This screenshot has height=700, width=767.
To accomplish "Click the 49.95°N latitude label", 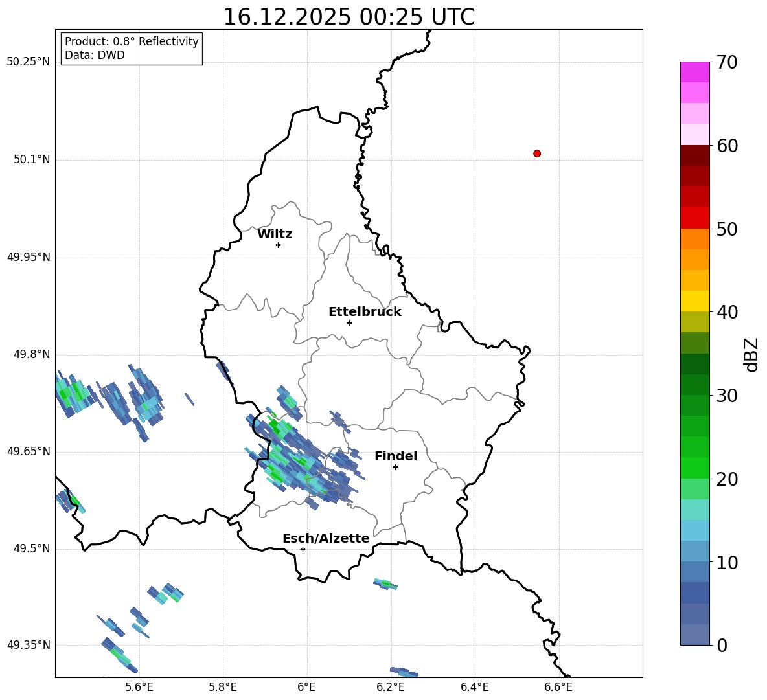I will [29, 257].
